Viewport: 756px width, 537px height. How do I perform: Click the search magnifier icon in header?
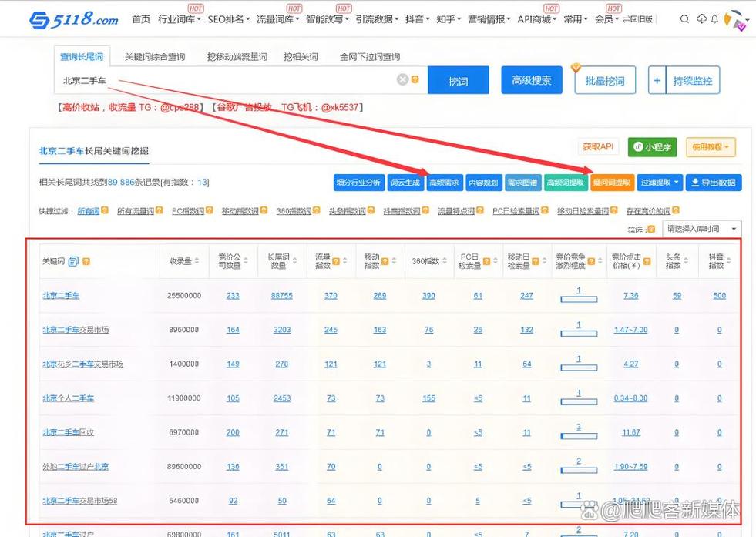point(684,19)
